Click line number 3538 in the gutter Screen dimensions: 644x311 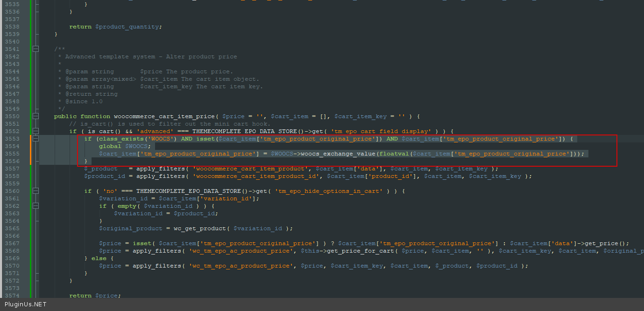(12, 27)
